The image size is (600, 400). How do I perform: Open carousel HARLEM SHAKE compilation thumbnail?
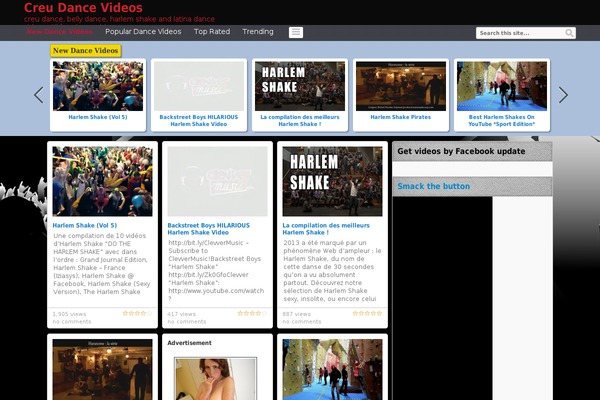tap(300, 86)
